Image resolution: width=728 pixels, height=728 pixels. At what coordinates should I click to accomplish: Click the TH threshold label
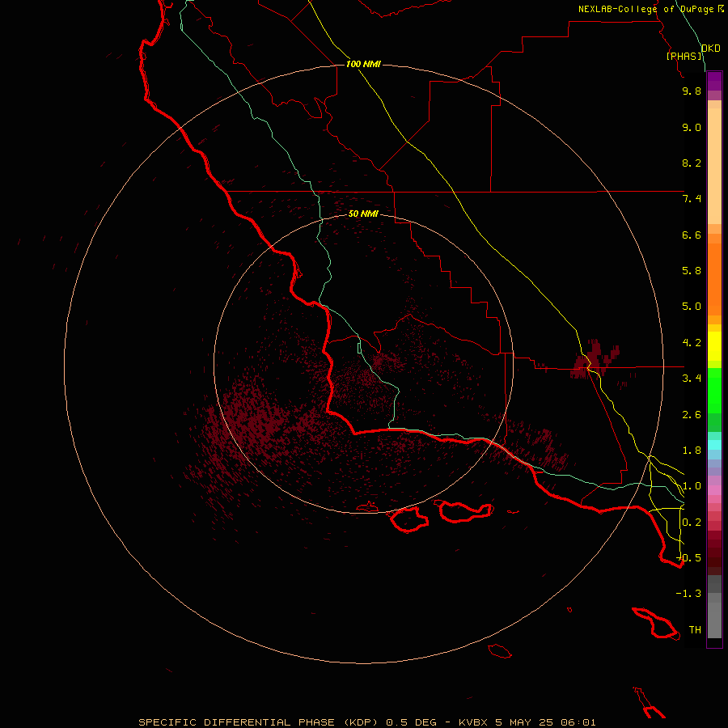(695, 630)
